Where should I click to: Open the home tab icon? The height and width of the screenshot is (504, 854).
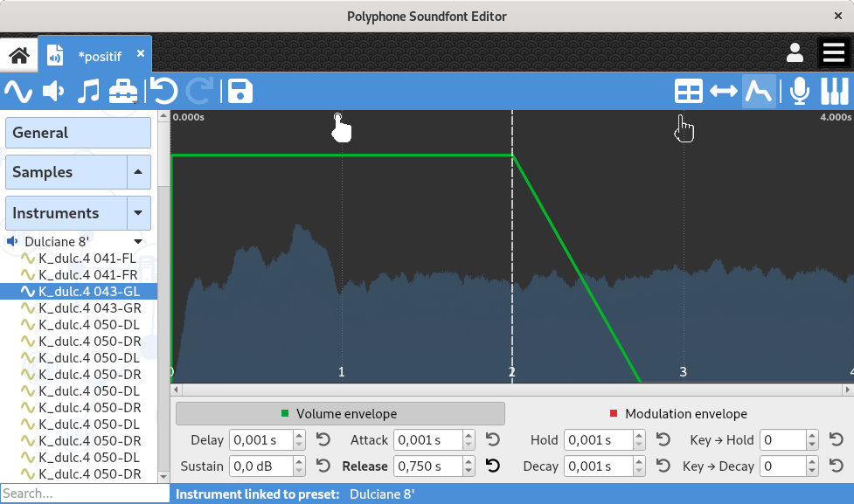(x=19, y=54)
